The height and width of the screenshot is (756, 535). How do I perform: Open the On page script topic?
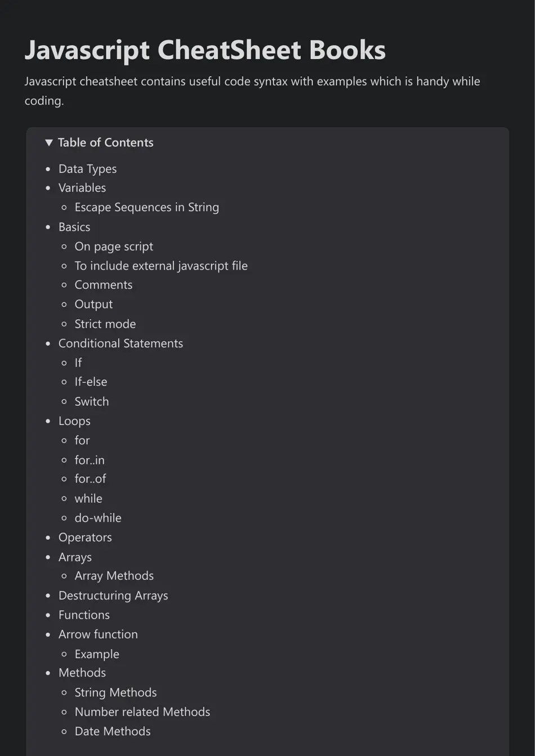(113, 247)
